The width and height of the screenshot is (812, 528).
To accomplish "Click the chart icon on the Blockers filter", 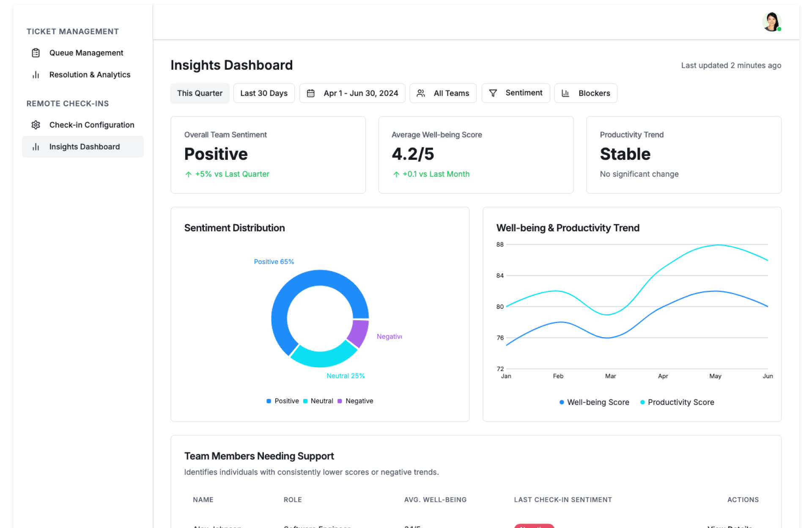I will pyautogui.click(x=565, y=93).
